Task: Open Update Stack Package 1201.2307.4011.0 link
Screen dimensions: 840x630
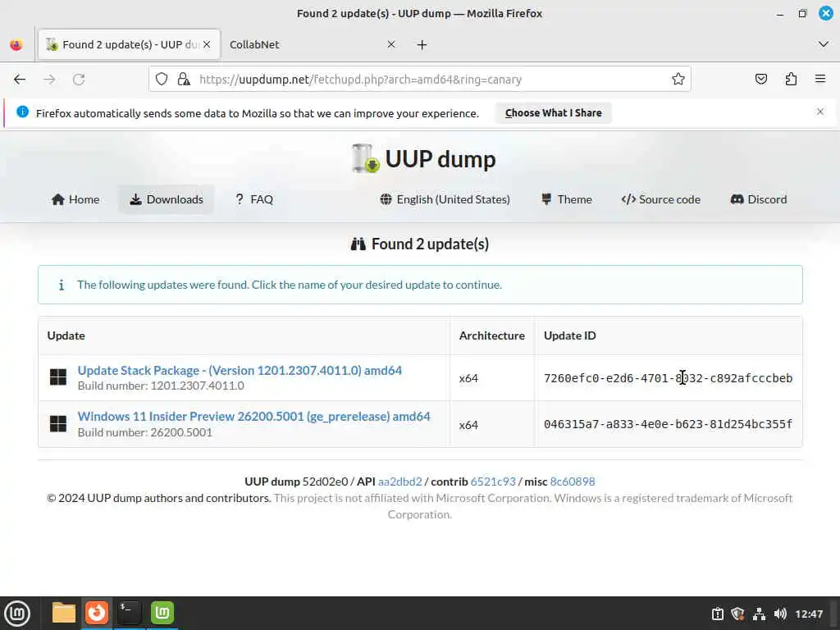Action: coord(240,370)
